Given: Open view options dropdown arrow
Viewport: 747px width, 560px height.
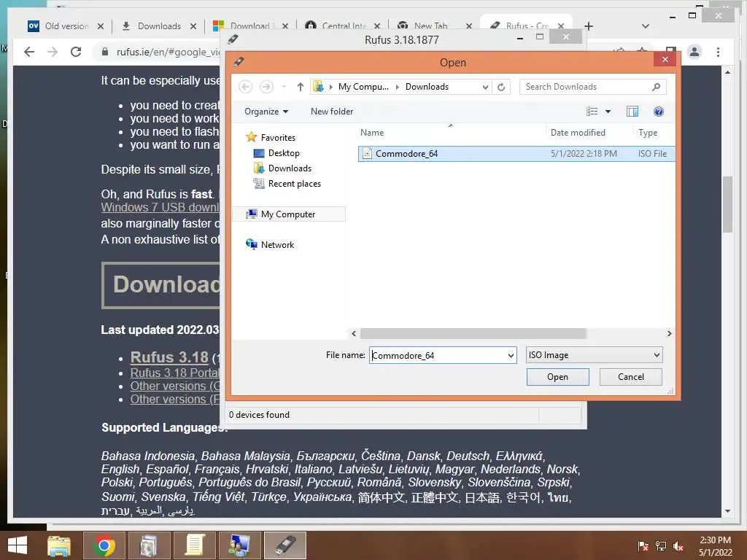Looking at the screenshot, I should 608,112.
